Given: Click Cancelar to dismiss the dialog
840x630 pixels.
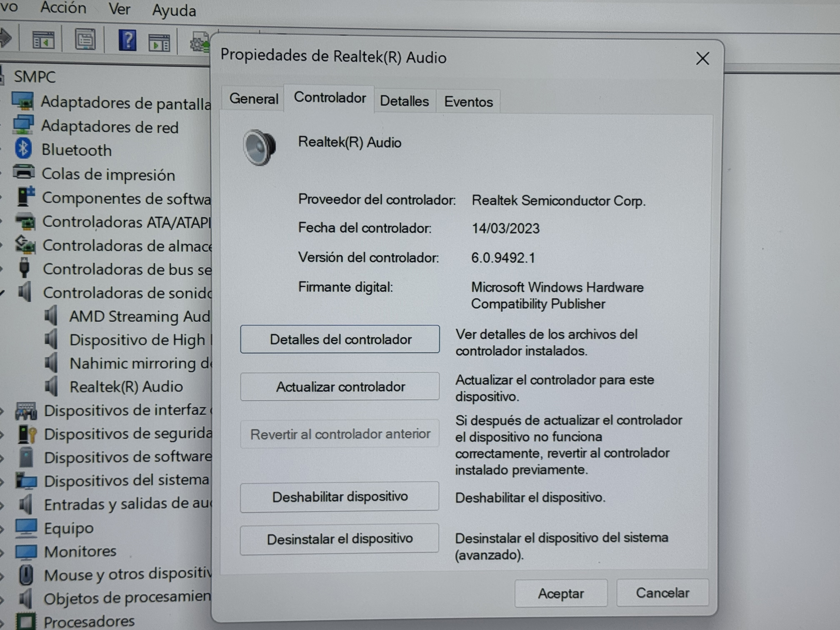Looking at the screenshot, I should [663, 593].
